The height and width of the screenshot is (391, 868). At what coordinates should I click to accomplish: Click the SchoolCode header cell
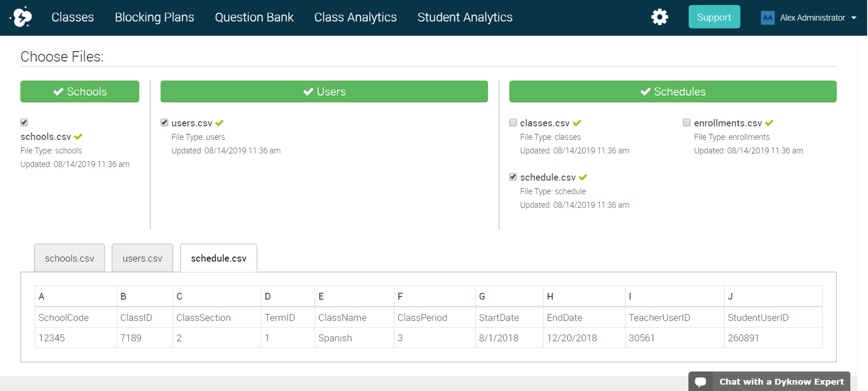pos(76,318)
